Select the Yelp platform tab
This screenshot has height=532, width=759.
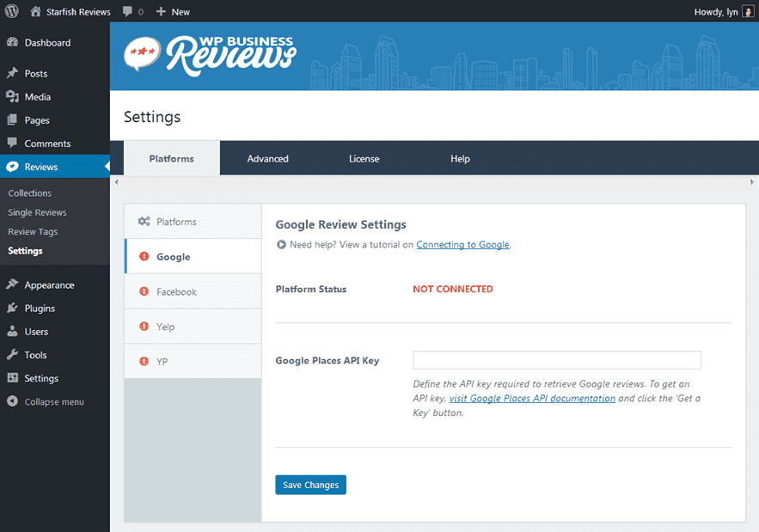click(193, 327)
